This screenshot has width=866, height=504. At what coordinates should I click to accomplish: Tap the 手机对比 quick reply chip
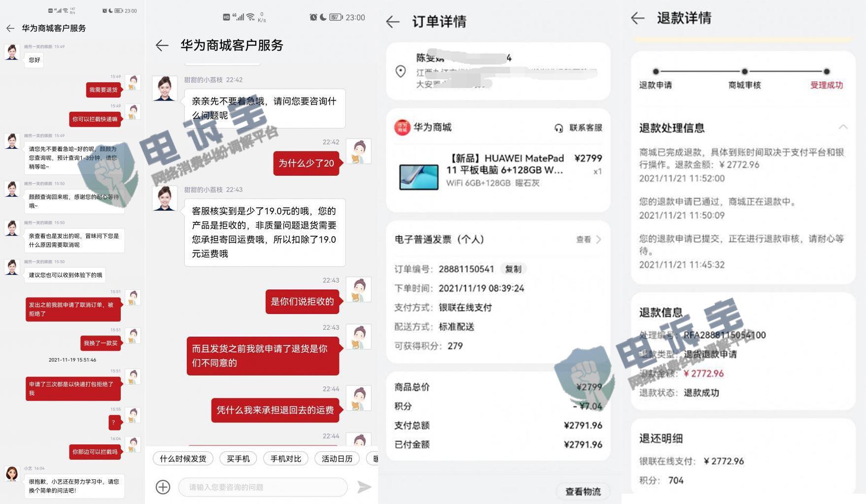coord(285,458)
